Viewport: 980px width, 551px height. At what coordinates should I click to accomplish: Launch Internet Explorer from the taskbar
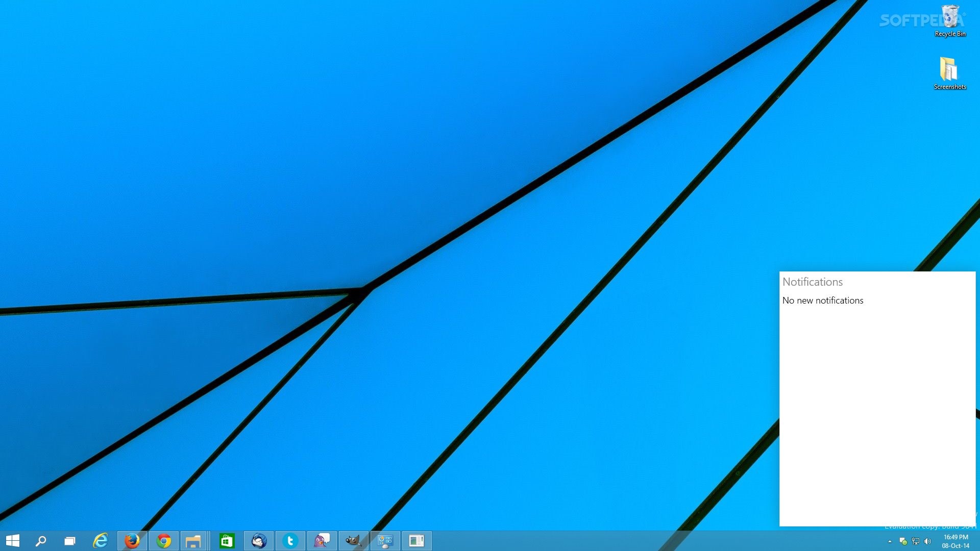click(101, 541)
